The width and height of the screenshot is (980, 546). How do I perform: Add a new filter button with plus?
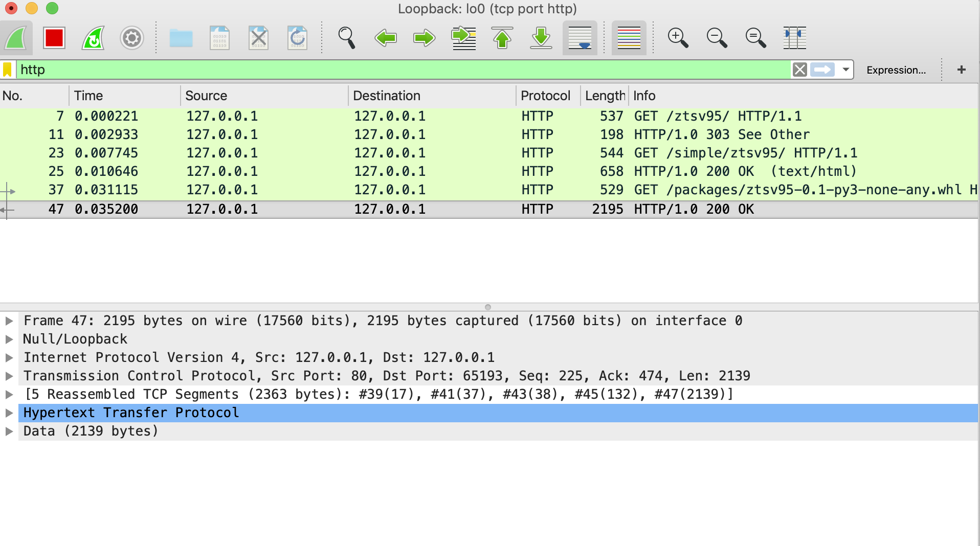tap(962, 70)
